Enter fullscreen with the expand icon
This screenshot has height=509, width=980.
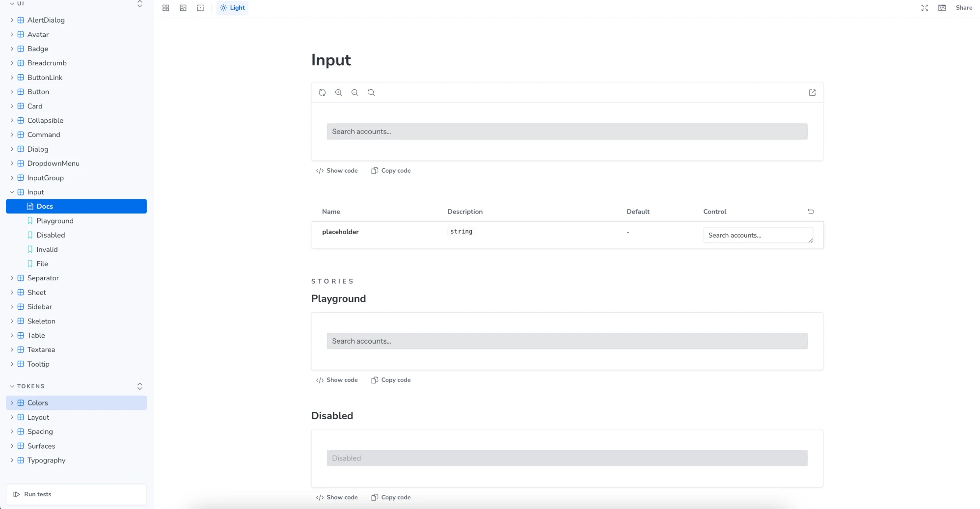[925, 8]
